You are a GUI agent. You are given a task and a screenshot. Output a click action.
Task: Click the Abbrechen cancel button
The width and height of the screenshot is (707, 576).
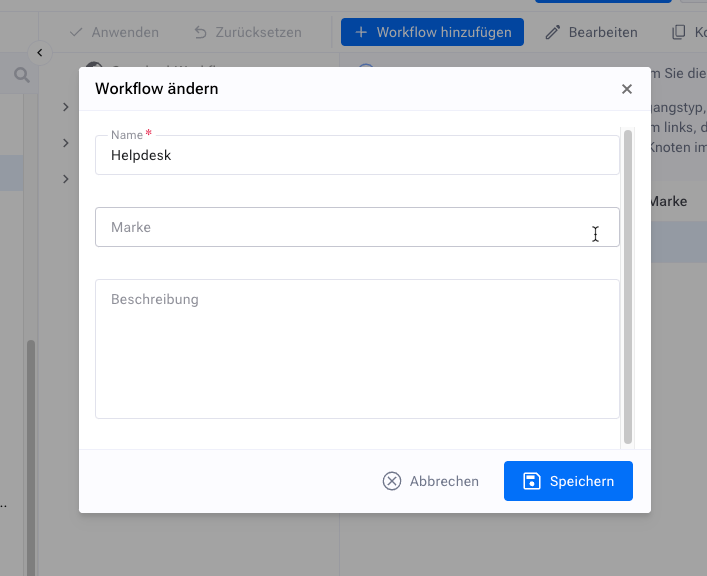[431, 481]
